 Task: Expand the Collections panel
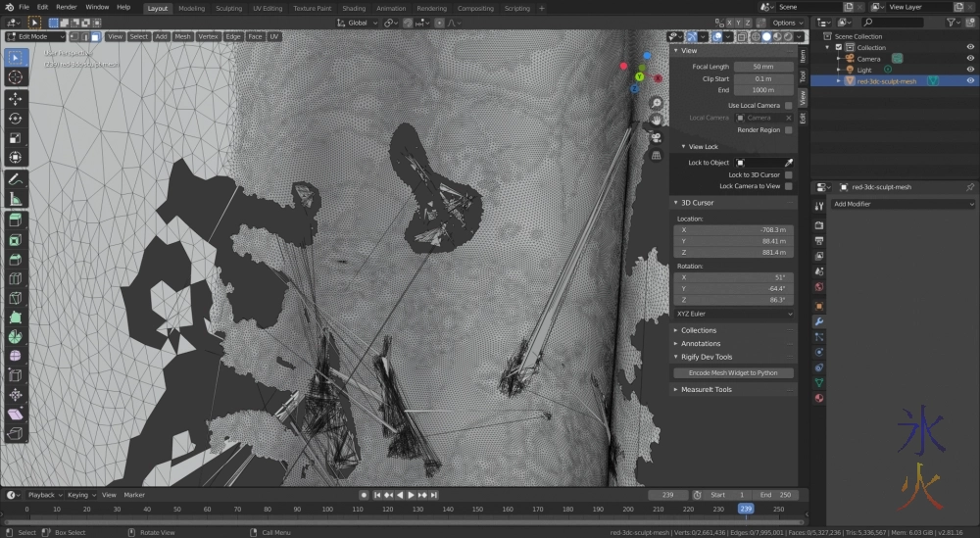point(700,330)
